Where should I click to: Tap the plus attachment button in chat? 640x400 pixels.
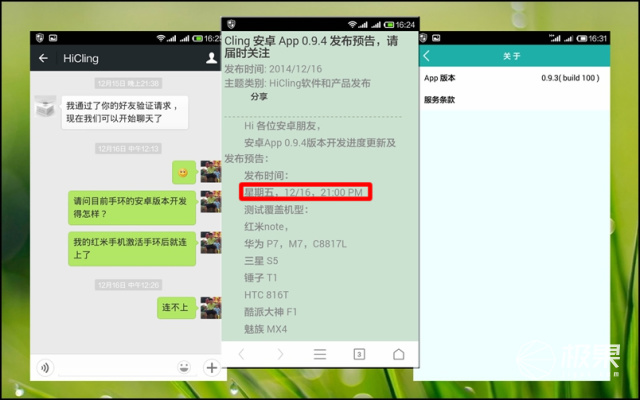(x=212, y=367)
